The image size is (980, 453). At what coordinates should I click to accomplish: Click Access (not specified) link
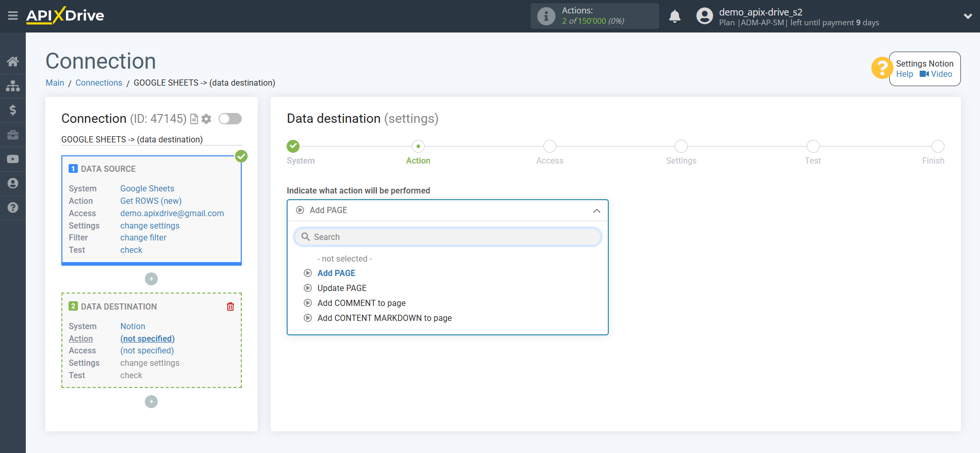coord(147,351)
